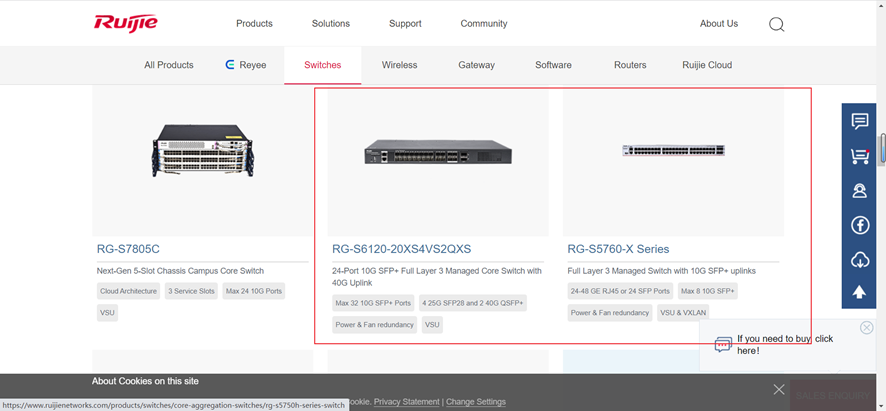Click the shopping cart sidebar icon
886x411 pixels.
point(859,156)
